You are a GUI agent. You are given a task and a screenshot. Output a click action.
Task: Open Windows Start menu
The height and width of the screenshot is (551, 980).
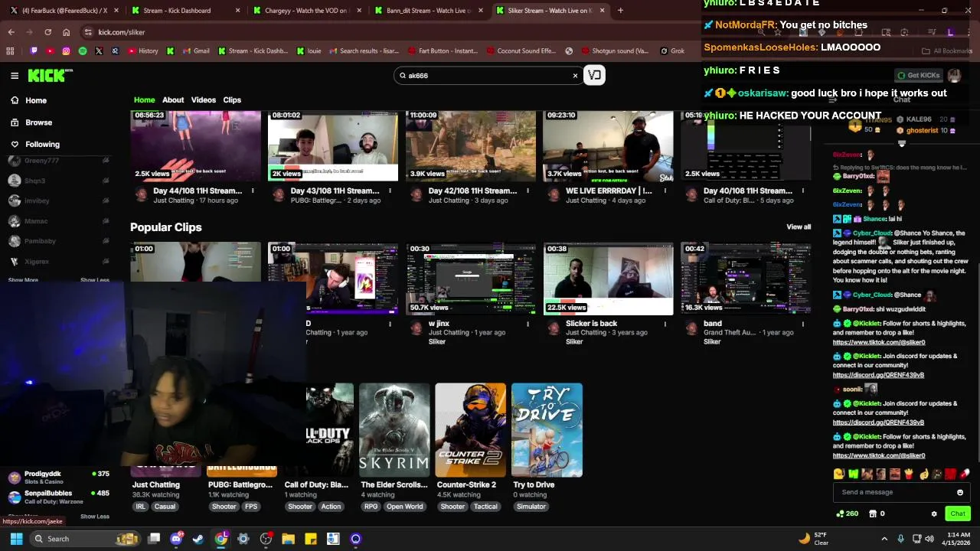coord(16,539)
